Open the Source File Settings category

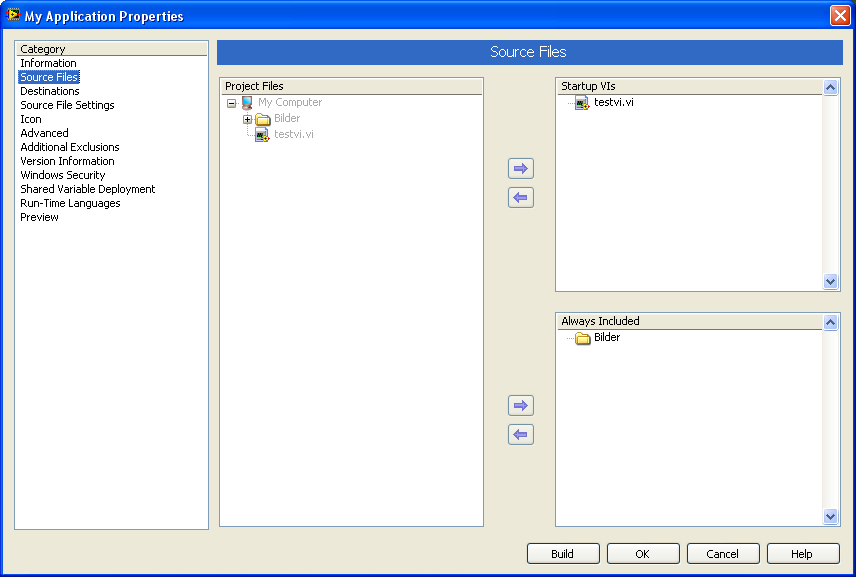(67, 105)
